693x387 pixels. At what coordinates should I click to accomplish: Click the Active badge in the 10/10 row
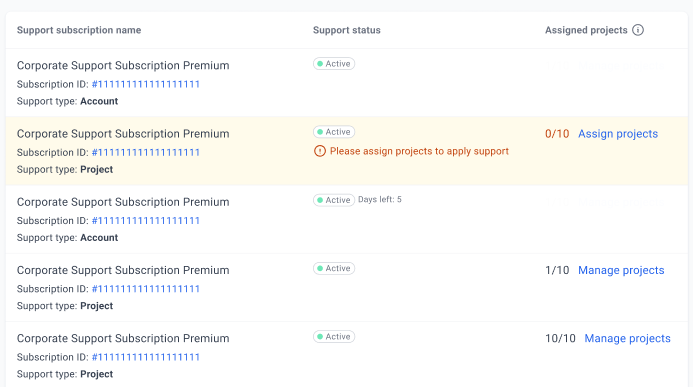click(x=334, y=337)
